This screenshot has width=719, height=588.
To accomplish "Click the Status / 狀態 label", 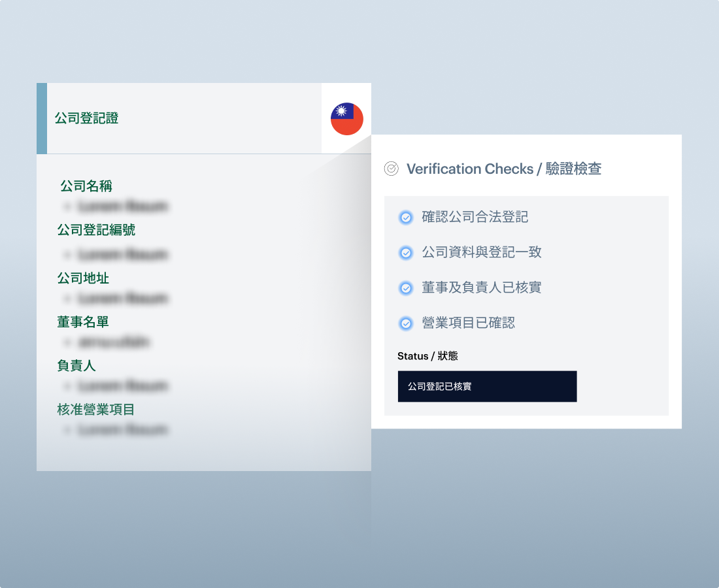I will pos(427,356).
